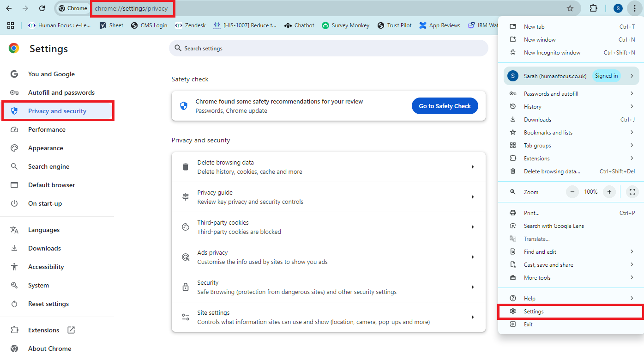Choose New Incognito window menu item

[552, 53]
